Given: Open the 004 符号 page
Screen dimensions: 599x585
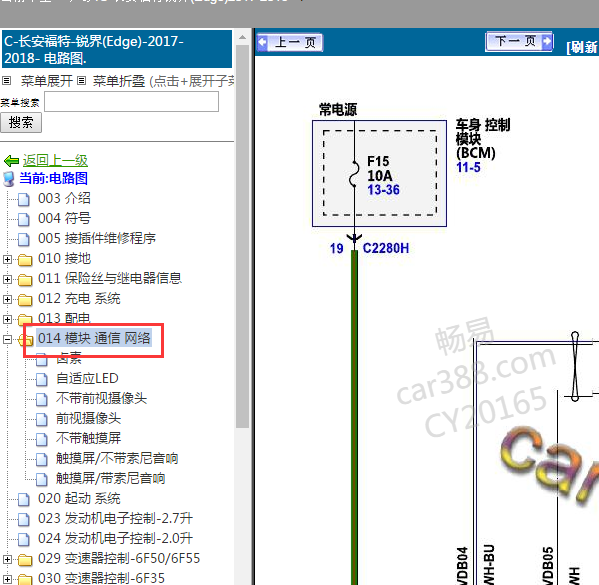Looking at the screenshot, I should point(64,218).
